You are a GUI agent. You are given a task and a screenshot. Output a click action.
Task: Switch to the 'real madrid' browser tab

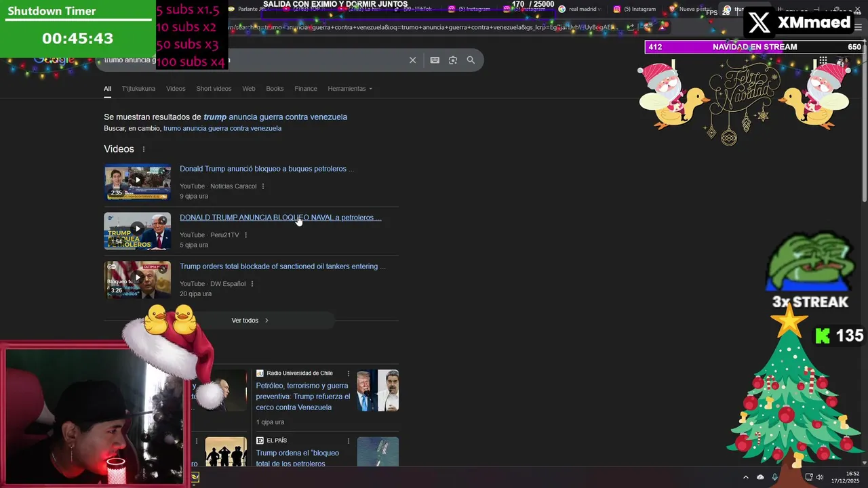[x=580, y=9]
